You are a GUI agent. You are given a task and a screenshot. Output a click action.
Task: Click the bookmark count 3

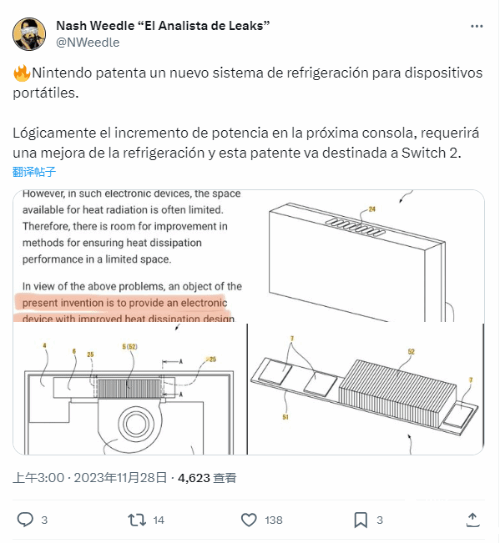[x=380, y=520]
